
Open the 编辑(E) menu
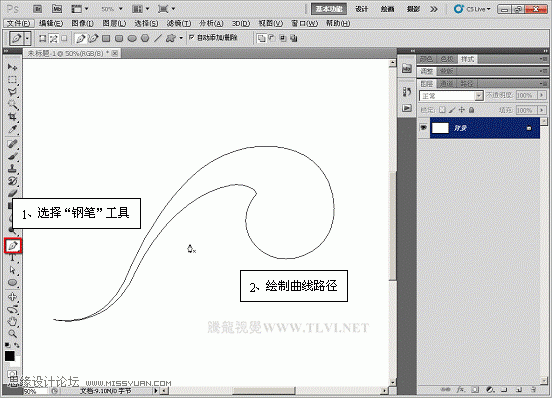tap(51, 23)
